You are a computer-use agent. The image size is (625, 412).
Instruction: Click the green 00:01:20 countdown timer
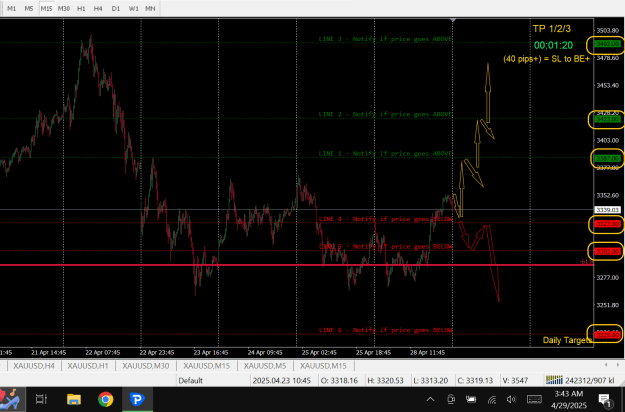[553, 45]
